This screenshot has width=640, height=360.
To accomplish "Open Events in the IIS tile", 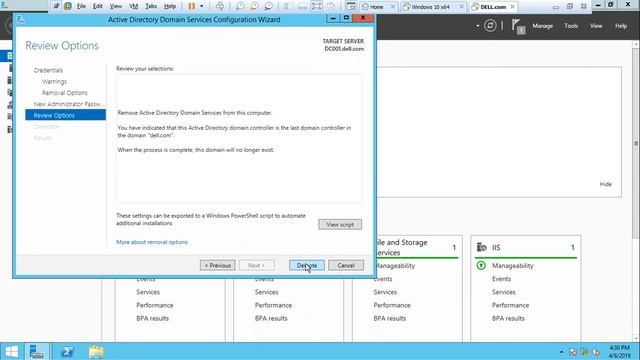I will (501, 279).
